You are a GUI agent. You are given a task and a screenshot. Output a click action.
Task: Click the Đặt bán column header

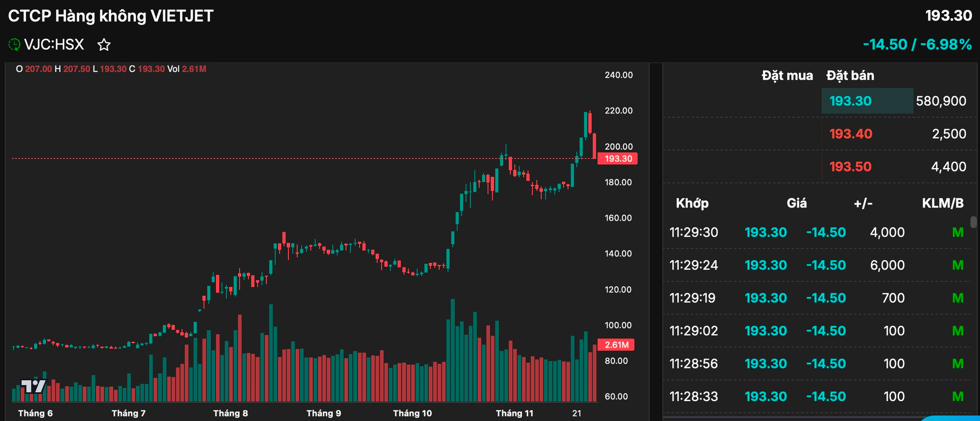850,76
